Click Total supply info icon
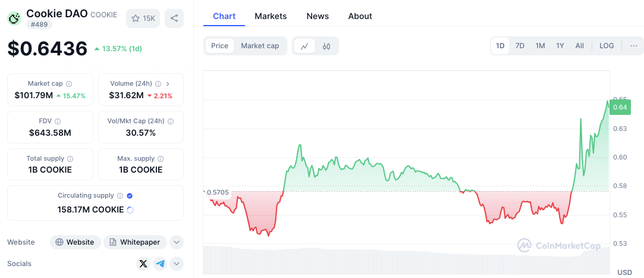Image resolution: width=644 pixels, height=278 pixels. [70, 158]
